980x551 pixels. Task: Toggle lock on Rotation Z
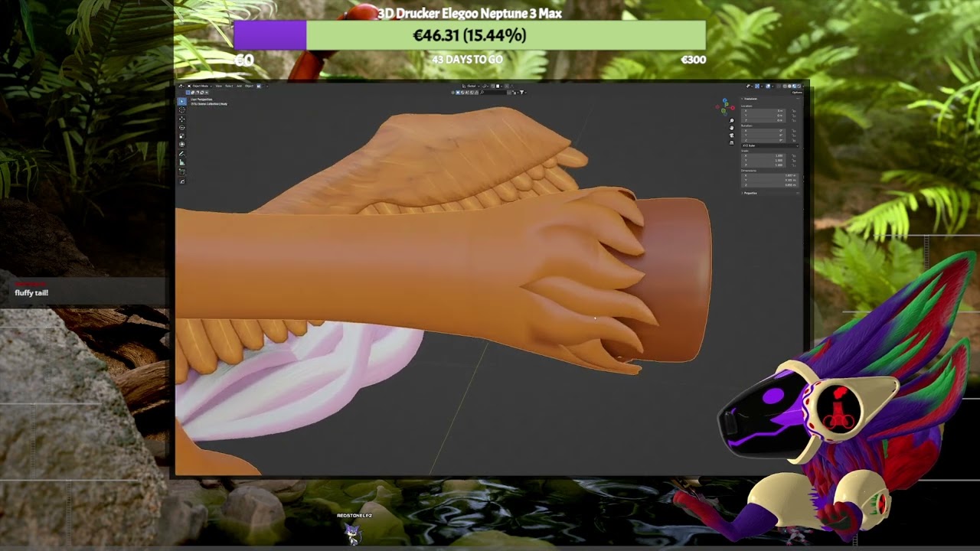(793, 140)
